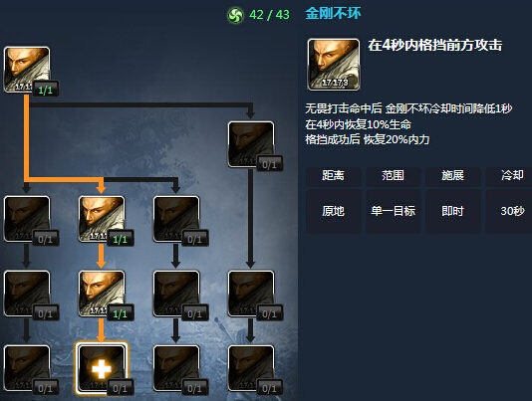This screenshot has width=532, height=401.
Task: Select the 冷却 column header
Action: coord(509,176)
